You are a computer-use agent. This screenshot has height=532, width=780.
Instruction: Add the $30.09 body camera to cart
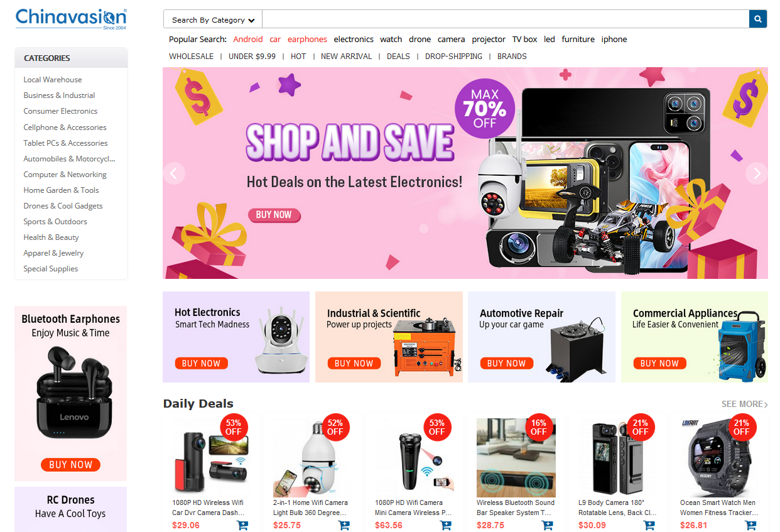(649, 525)
